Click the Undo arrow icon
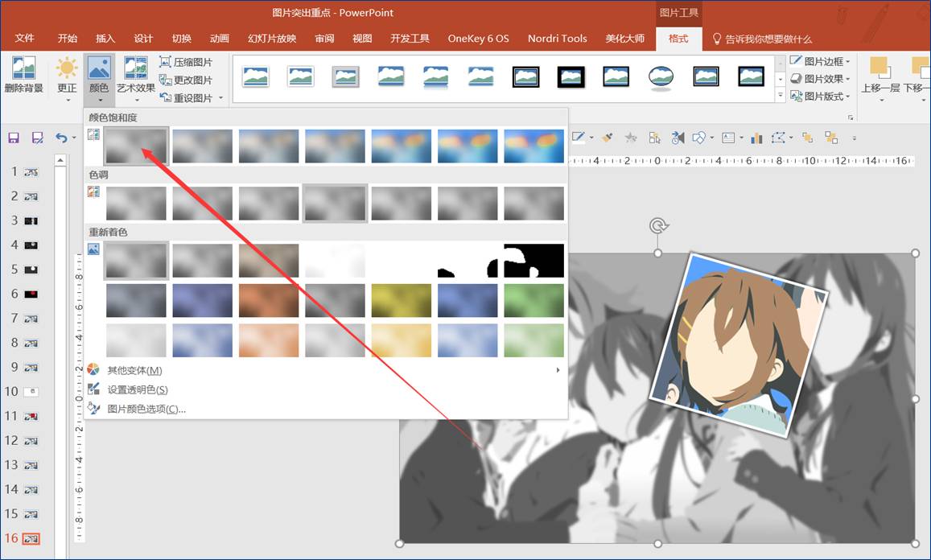Image resolution: width=931 pixels, height=560 pixels. 61,138
